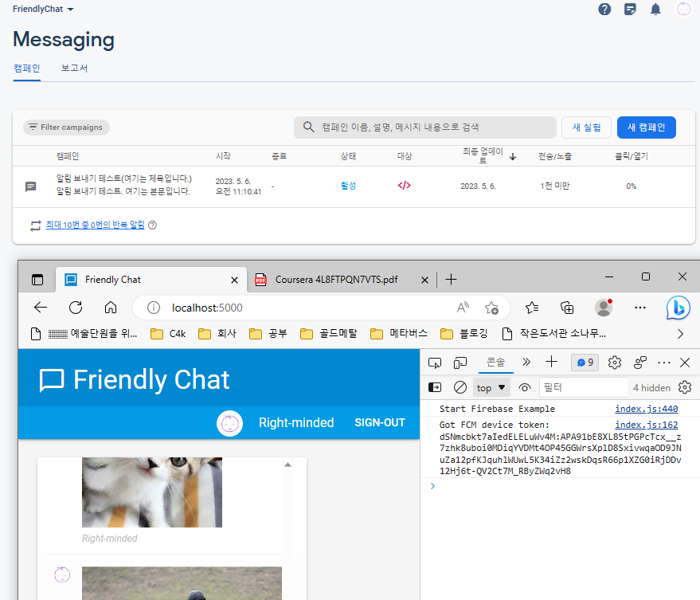Open the Edge tab actions menu icon
This screenshot has width=700, height=600.
click(37, 280)
